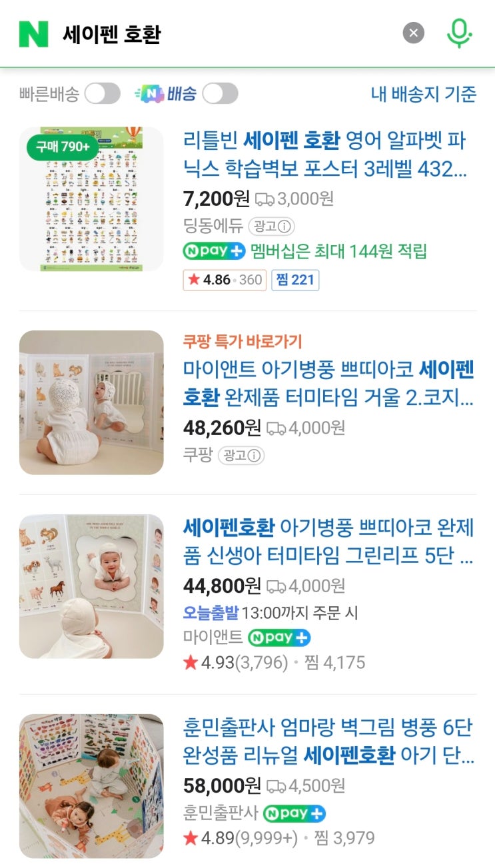Toggle the N배송 switch
This screenshot has width=495, height=868.
click(x=220, y=94)
